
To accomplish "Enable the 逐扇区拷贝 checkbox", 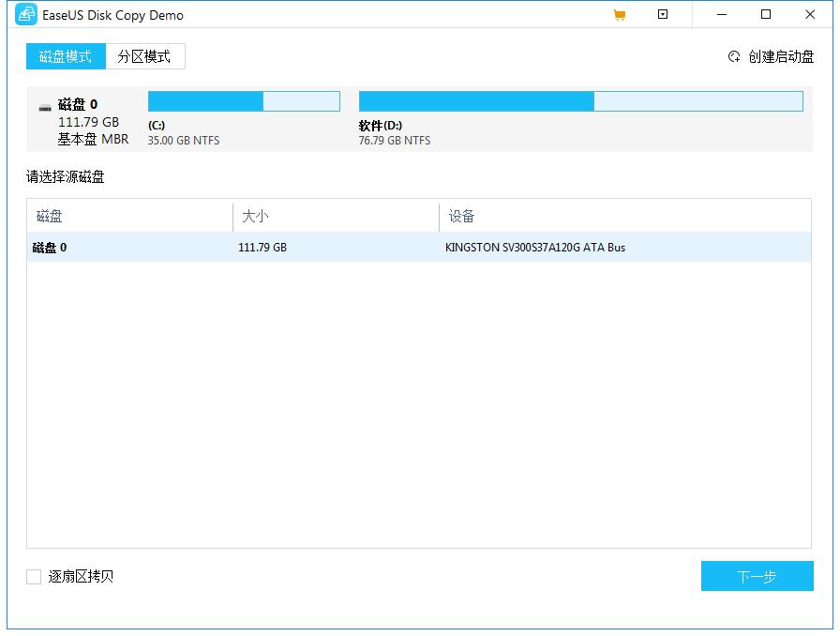I will [34, 577].
